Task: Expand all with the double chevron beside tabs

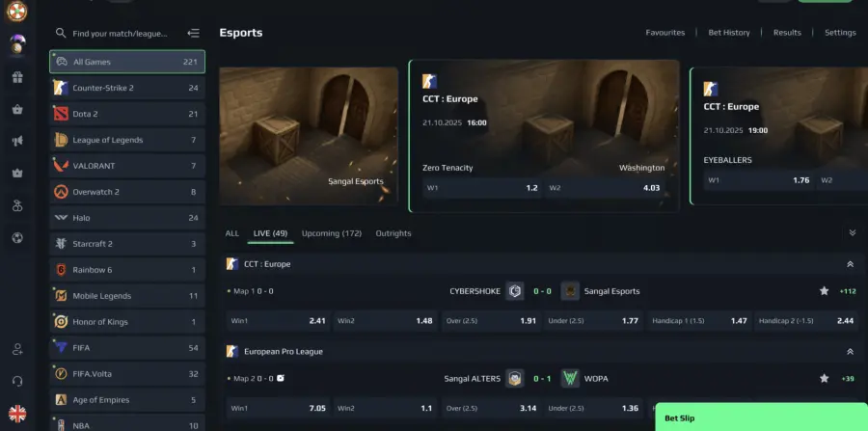Action: click(853, 233)
